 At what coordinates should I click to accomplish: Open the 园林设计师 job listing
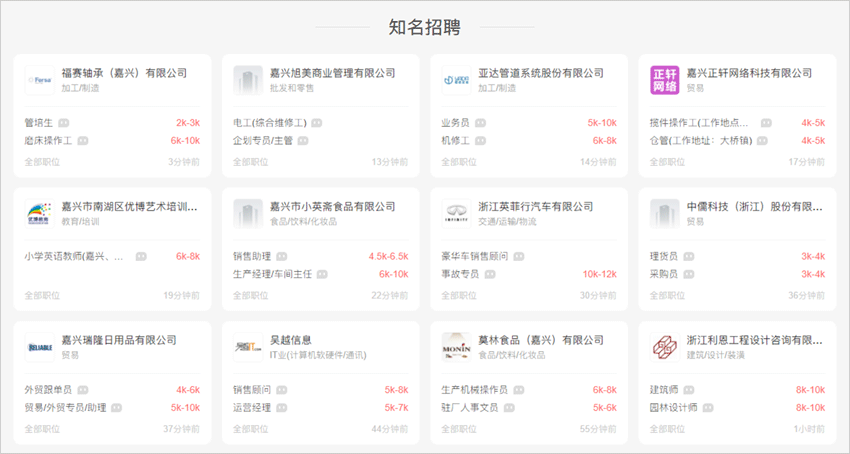click(673, 408)
